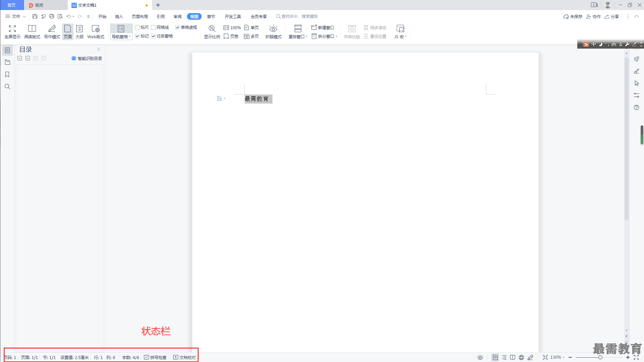Click 智能识别目录 smart TOC link
This screenshot has width=644, height=362.
87,58
